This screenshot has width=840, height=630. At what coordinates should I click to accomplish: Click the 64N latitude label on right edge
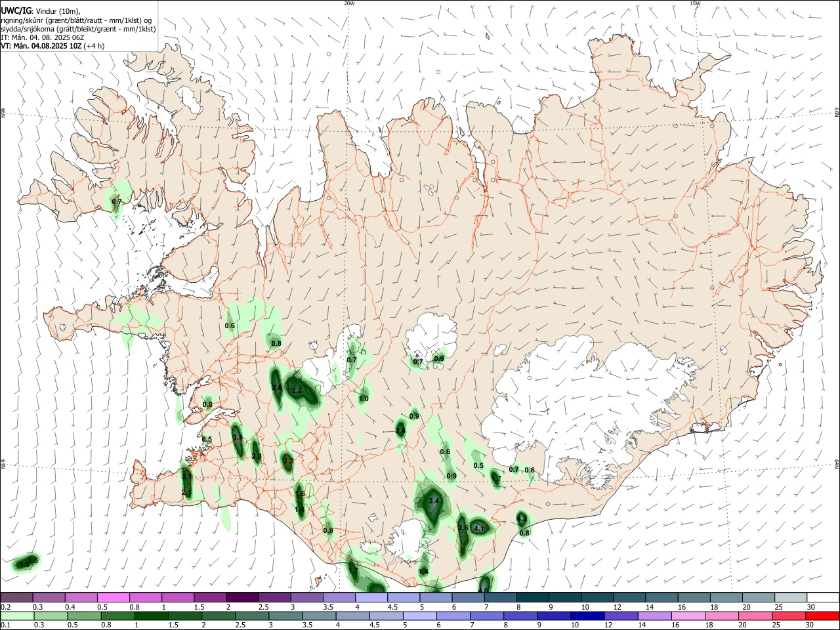click(x=836, y=463)
